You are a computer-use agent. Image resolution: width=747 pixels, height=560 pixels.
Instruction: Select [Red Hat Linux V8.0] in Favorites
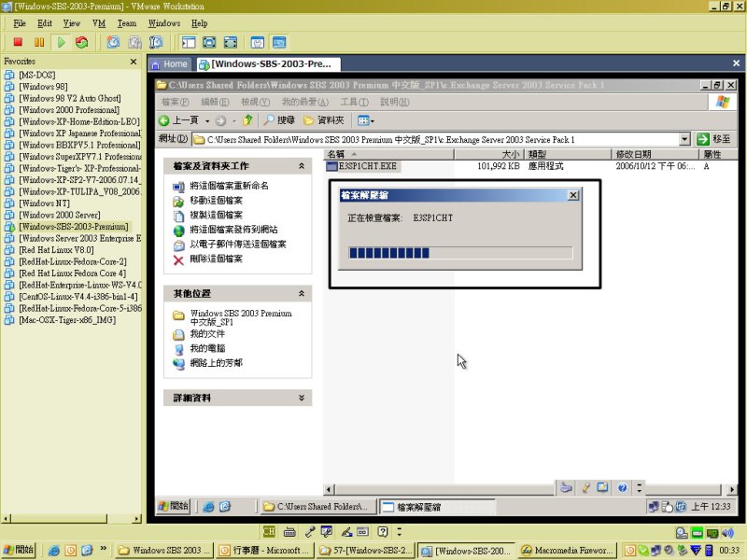click(x=56, y=250)
